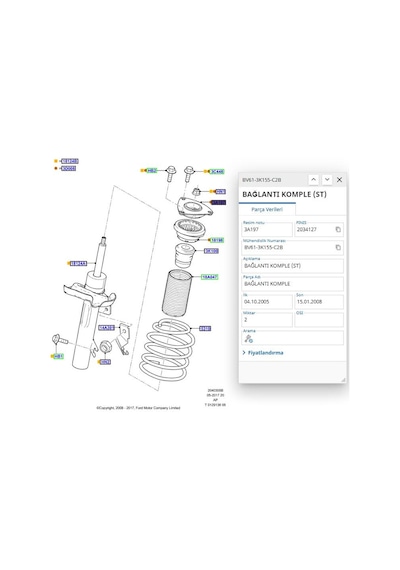Click the İlk date 04.10.2005
400x570 pixels.
point(267,302)
